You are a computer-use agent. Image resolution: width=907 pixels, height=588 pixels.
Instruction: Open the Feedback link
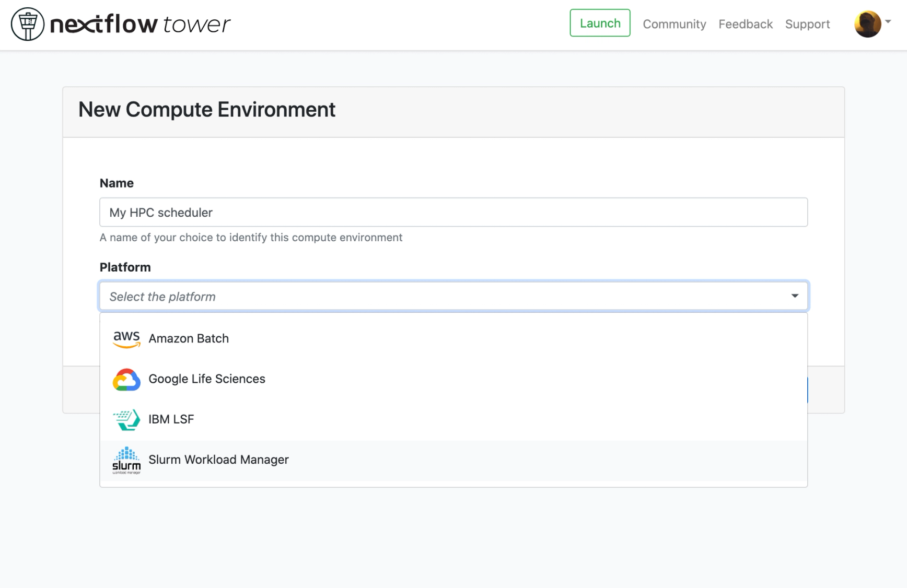(x=746, y=24)
